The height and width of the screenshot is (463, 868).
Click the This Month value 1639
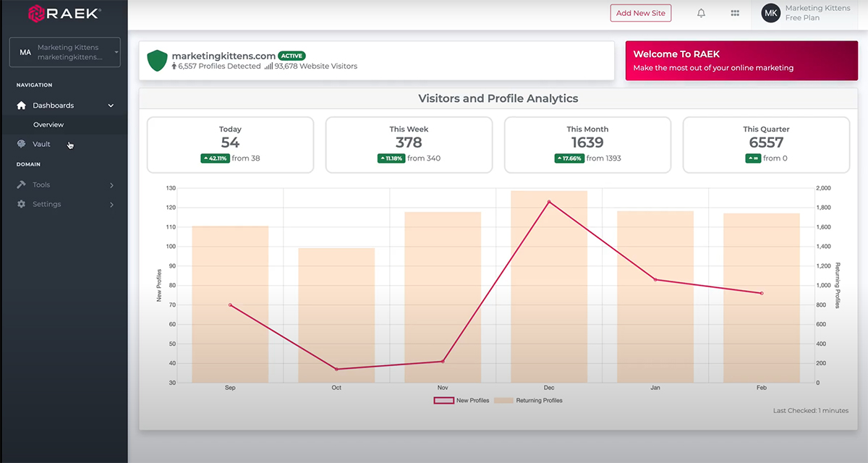pyautogui.click(x=587, y=143)
